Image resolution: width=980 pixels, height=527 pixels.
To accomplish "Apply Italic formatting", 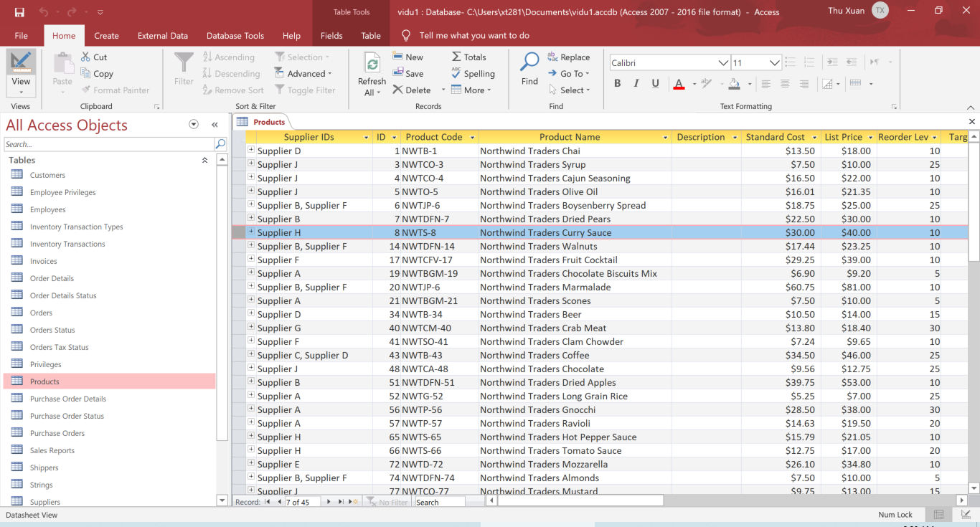I will 636,84.
